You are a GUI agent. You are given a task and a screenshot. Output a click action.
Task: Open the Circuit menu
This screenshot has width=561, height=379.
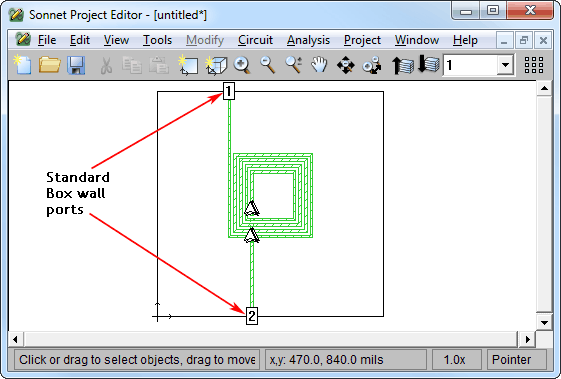(x=255, y=40)
